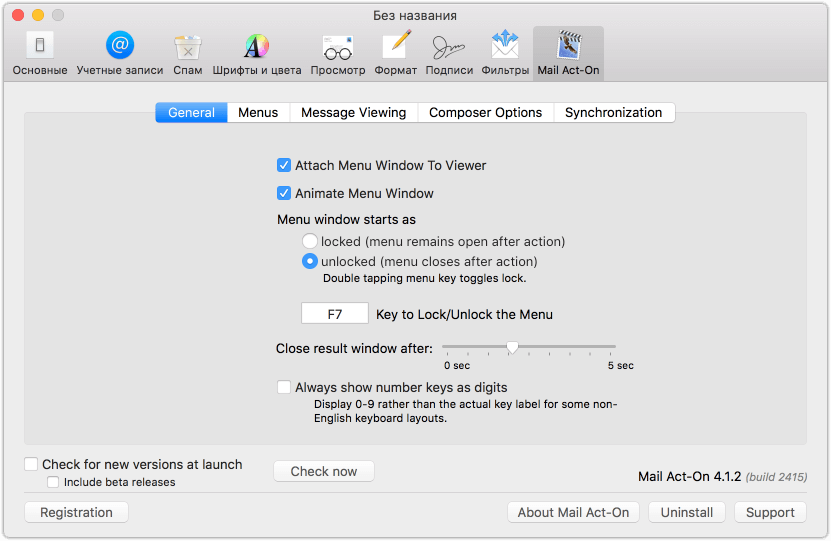Open the Учетные записи accounts pane
831x541 pixels.
click(x=120, y=54)
